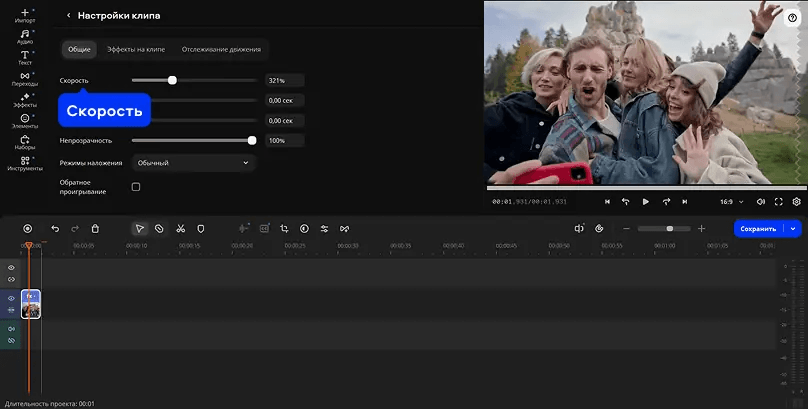Viewport: 808px width, 409px height.
Task: Click the crop tool in timeline toolbar
Action: [x=284, y=228]
